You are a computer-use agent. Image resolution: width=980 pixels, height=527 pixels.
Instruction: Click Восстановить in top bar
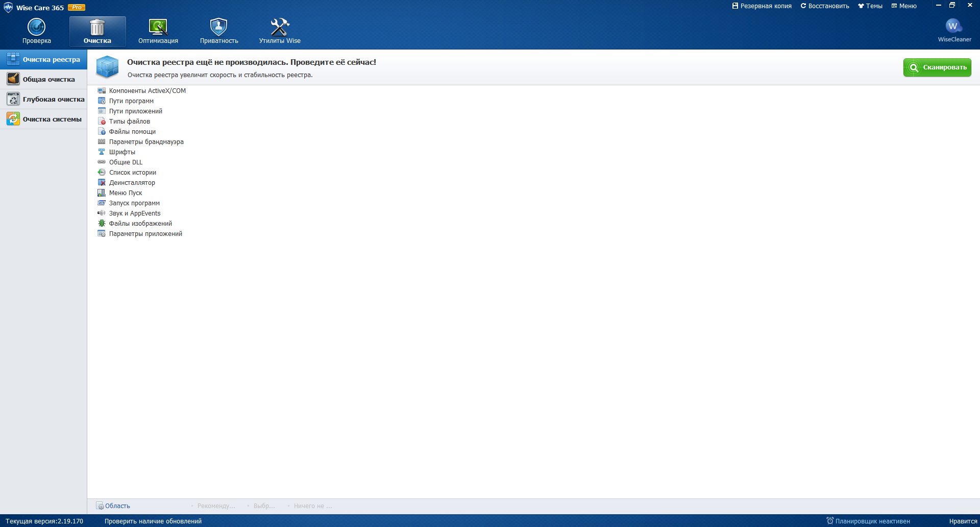coord(825,6)
